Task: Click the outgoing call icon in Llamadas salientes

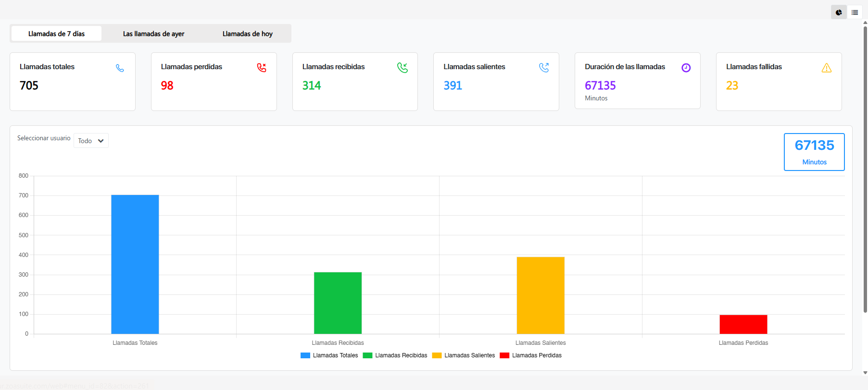Action: 544,68
